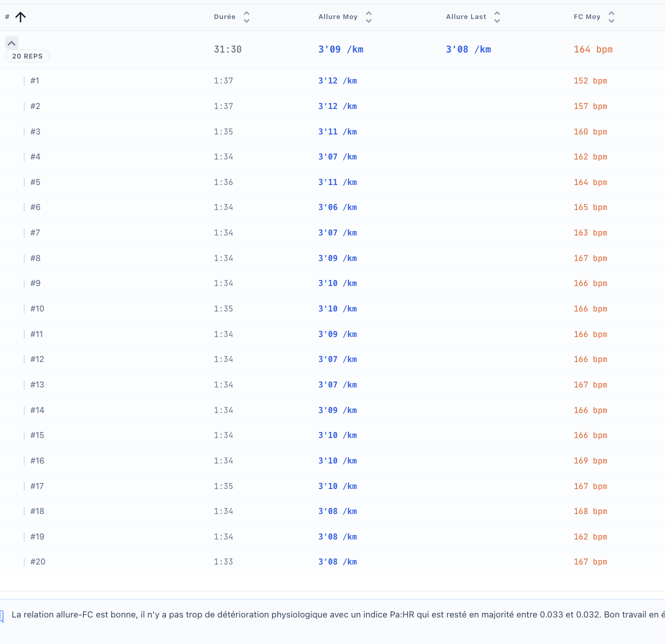Sort by Durée column arrows

246,17
